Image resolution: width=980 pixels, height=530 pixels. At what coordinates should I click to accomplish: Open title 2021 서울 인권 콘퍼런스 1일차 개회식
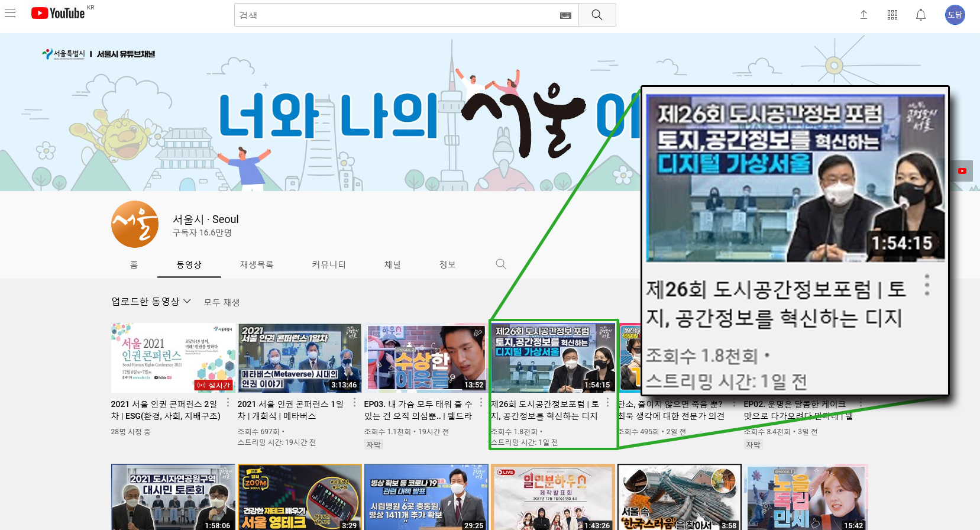pyautogui.click(x=290, y=410)
